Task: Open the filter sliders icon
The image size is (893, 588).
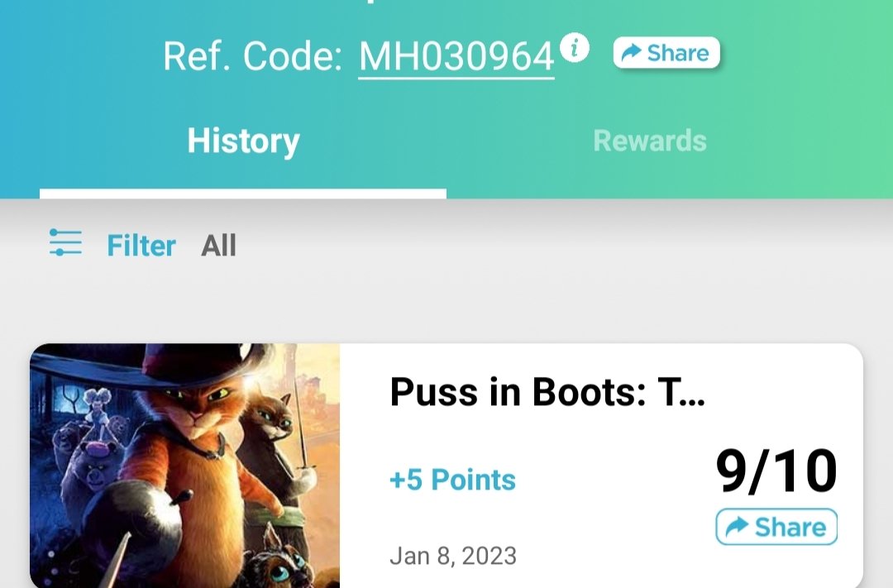Action: pyautogui.click(x=65, y=242)
